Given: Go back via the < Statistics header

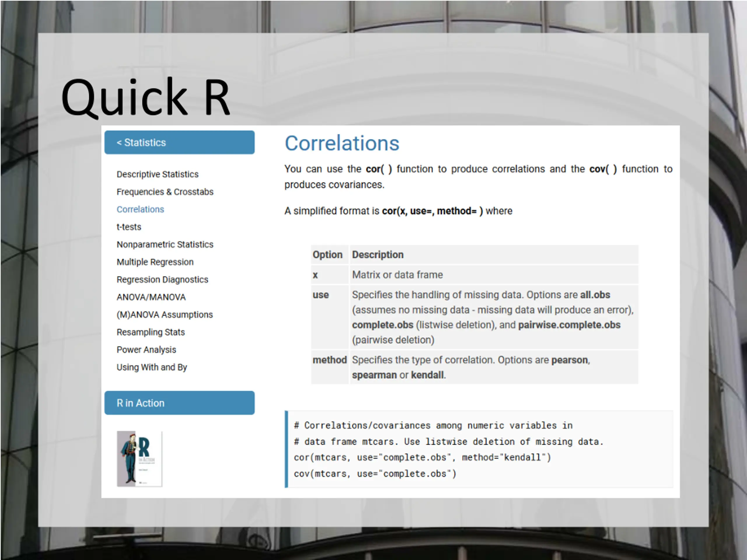Looking at the screenshot, I should point(179,142).
